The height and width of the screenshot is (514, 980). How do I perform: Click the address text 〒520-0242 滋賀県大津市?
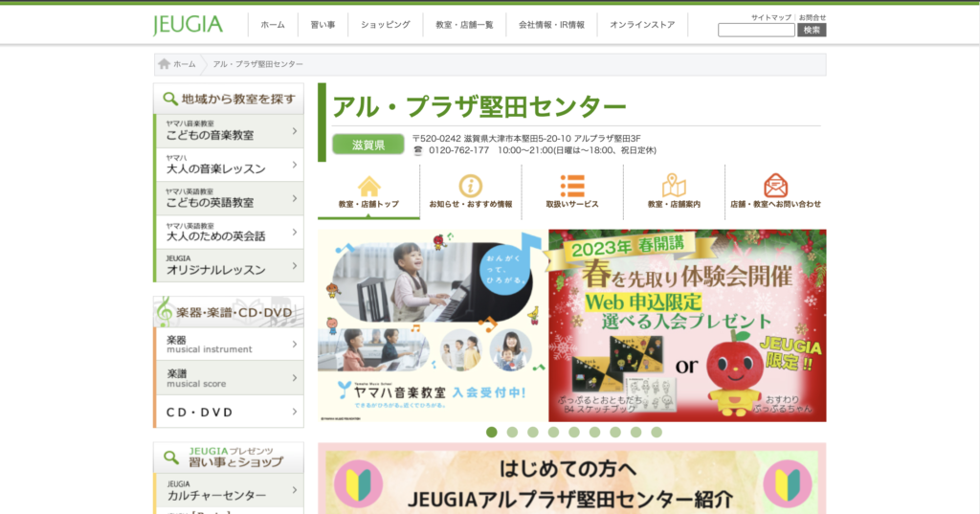526,138
